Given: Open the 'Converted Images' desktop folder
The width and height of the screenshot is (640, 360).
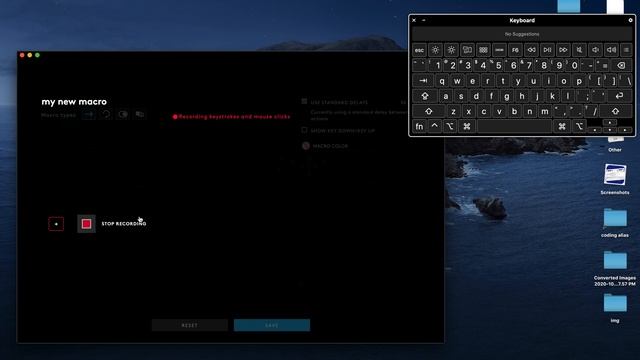Looking at the screenshot, I should tap(615, 269).
